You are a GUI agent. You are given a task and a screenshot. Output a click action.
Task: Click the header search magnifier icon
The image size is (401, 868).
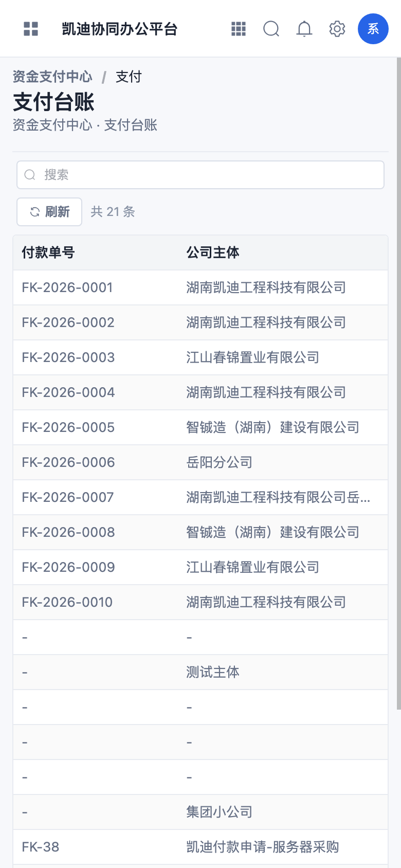click(271, 29)
